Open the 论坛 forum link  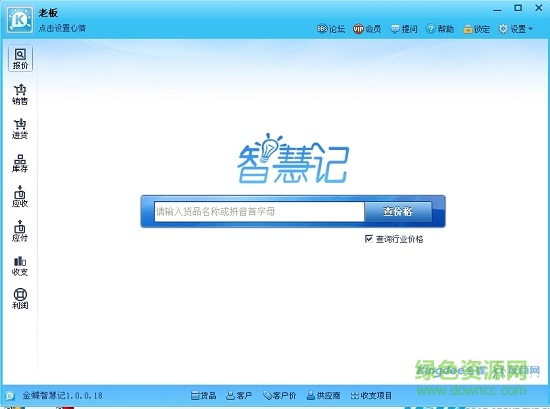point(331,29)
